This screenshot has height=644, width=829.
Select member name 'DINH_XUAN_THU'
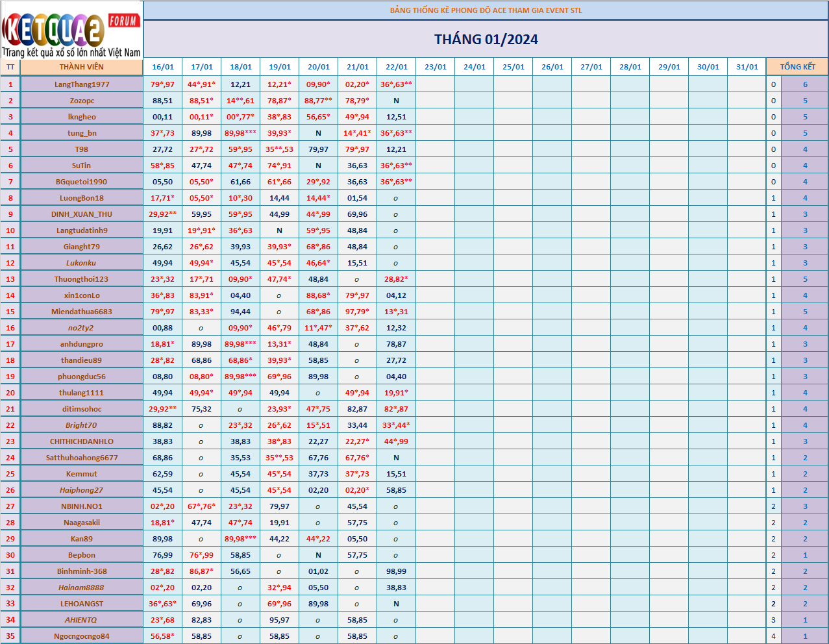tap(82, 214)
